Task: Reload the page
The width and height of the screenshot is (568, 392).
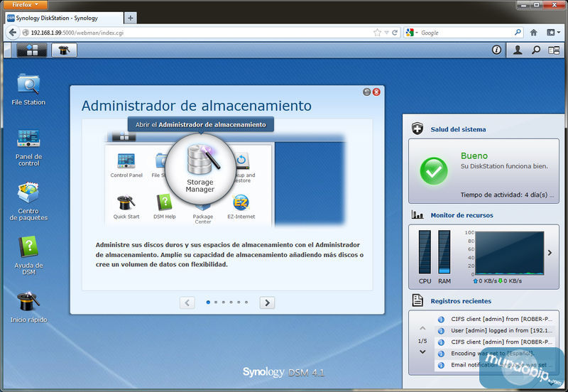Action: [395, 33]
